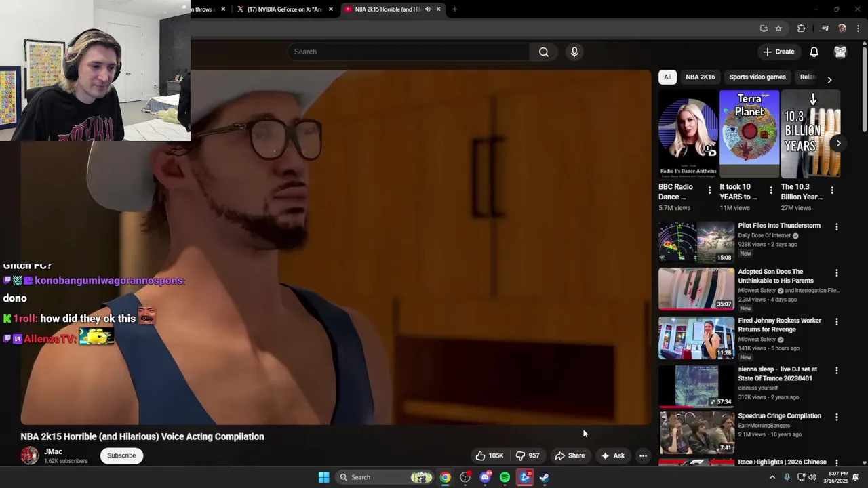This screenshot has height=488, width=868.
Task: Open options for It took 10 YEARS short
Action: [770, 190]
